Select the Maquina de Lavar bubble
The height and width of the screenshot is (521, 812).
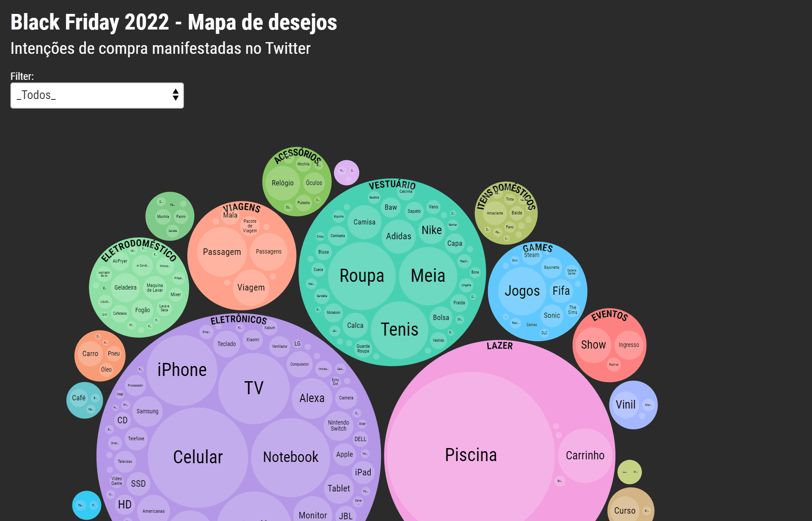155,288
